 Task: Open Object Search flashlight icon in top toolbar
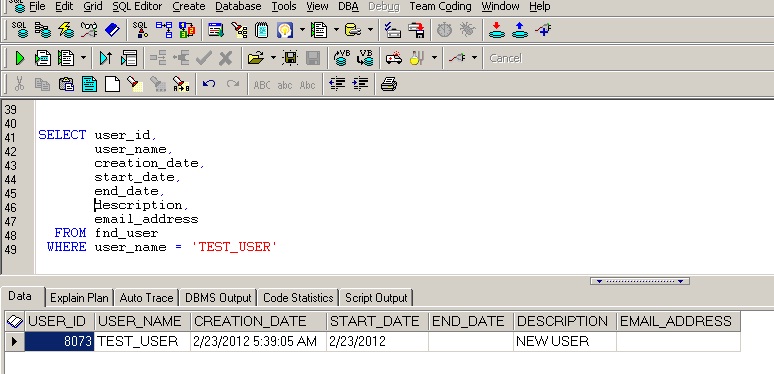point(239,30)
